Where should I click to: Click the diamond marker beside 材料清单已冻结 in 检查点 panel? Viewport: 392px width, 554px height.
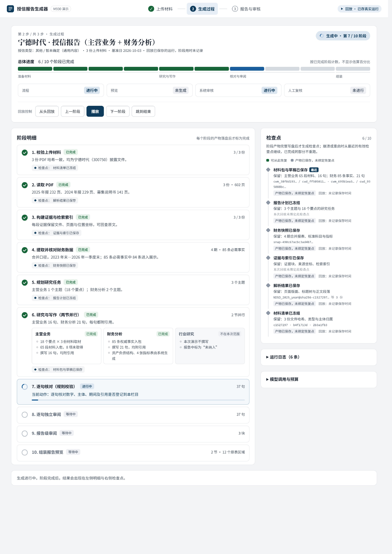(x=268, y=313)
